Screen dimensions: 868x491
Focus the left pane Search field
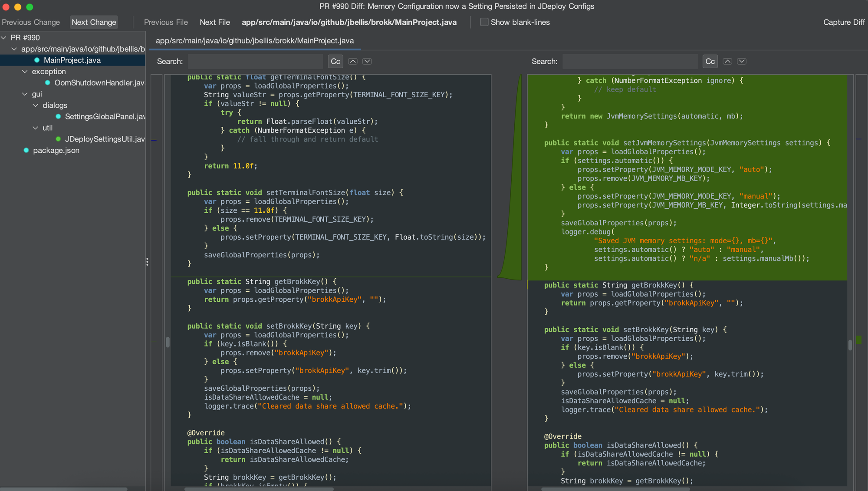click(x=255, y=61)
